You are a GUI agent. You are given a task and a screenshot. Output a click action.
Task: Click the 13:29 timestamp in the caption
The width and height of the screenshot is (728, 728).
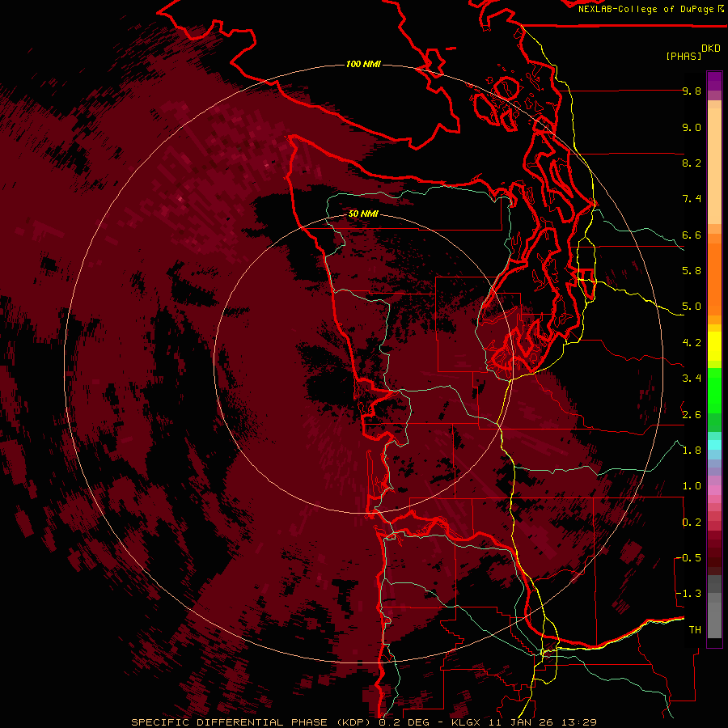point(578,722)
